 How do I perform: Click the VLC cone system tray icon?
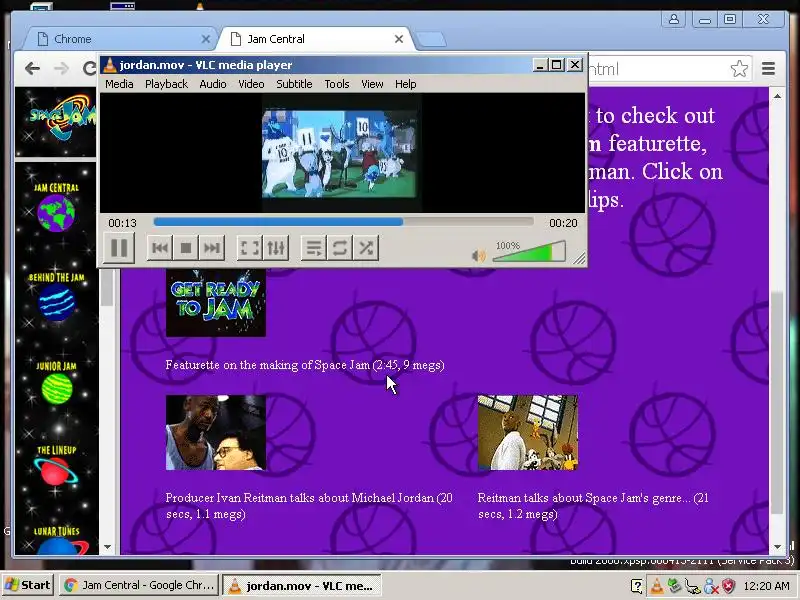pos(657,586)
